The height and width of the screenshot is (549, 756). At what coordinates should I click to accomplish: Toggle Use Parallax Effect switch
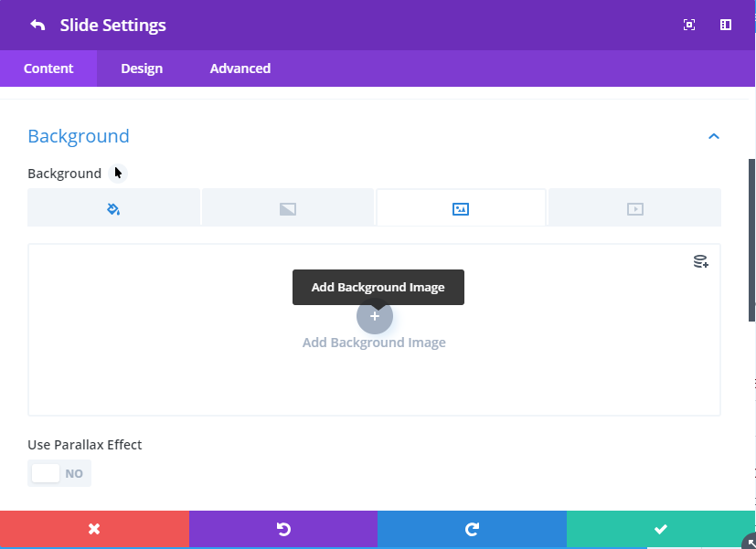pyautogui.click(x=59, y=473)
